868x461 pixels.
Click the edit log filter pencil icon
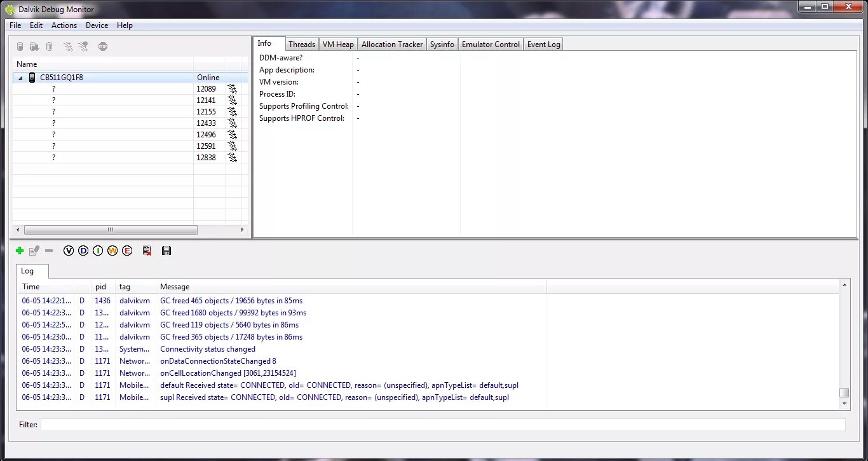pos(34,251)
